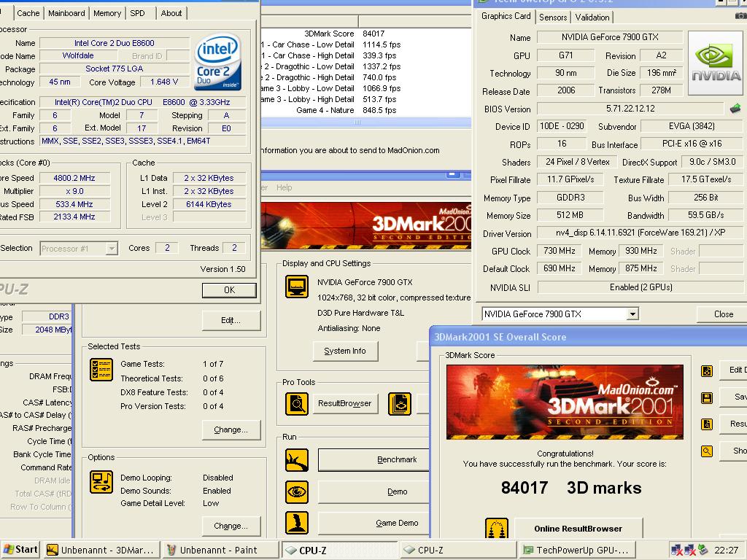Click the ResultBrowser button in Pro Tools
Screen dimensions: 747x560
point(345,403)
